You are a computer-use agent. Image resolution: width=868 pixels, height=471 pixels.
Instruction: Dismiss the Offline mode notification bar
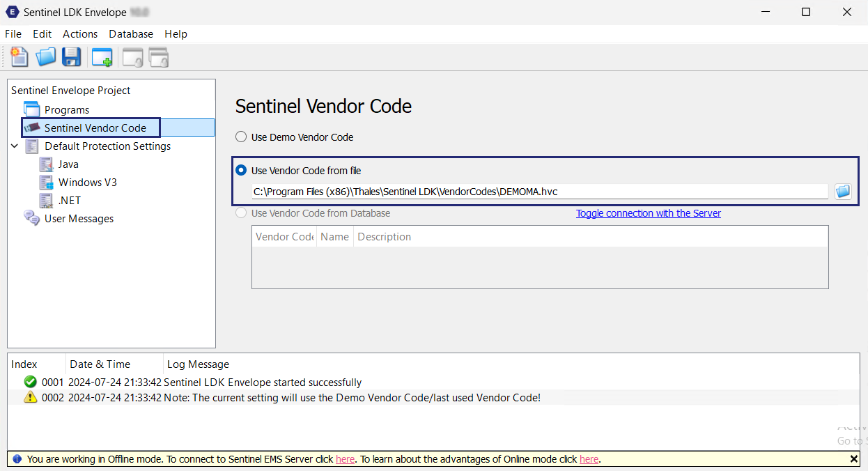[x=853, y=459]
